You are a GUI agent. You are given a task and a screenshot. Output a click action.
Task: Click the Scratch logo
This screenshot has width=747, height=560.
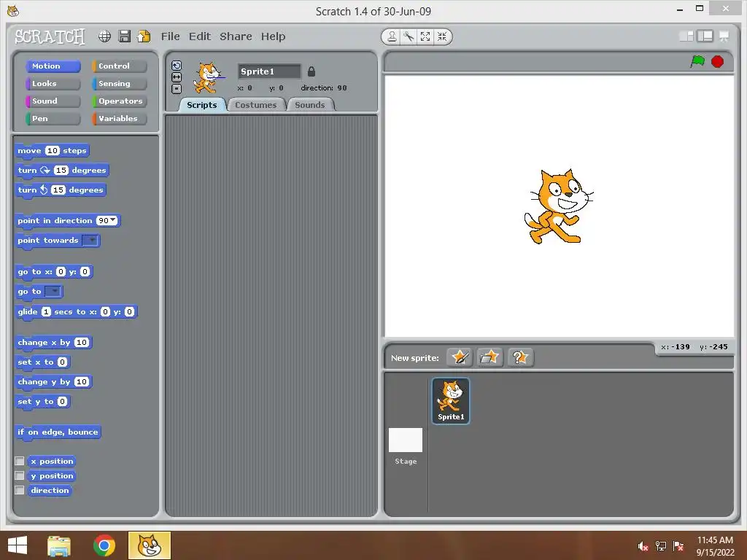[50, 36]
